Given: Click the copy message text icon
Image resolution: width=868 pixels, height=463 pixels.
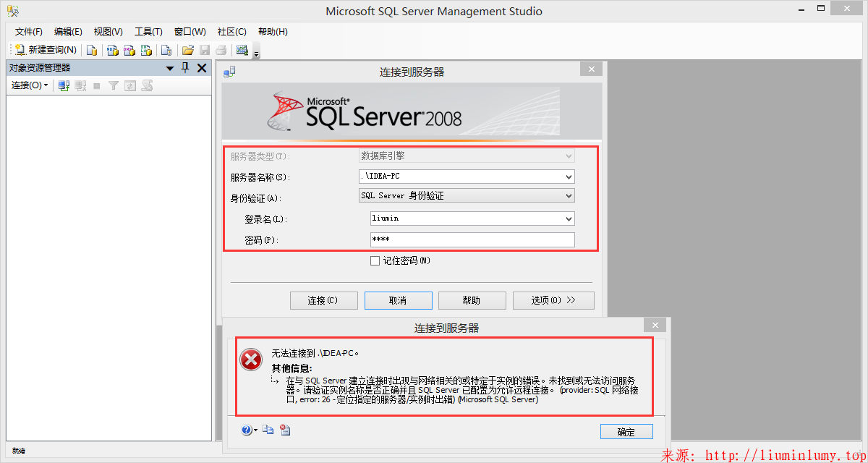Looking at the screenshot, I should click(x=268, y=430).
